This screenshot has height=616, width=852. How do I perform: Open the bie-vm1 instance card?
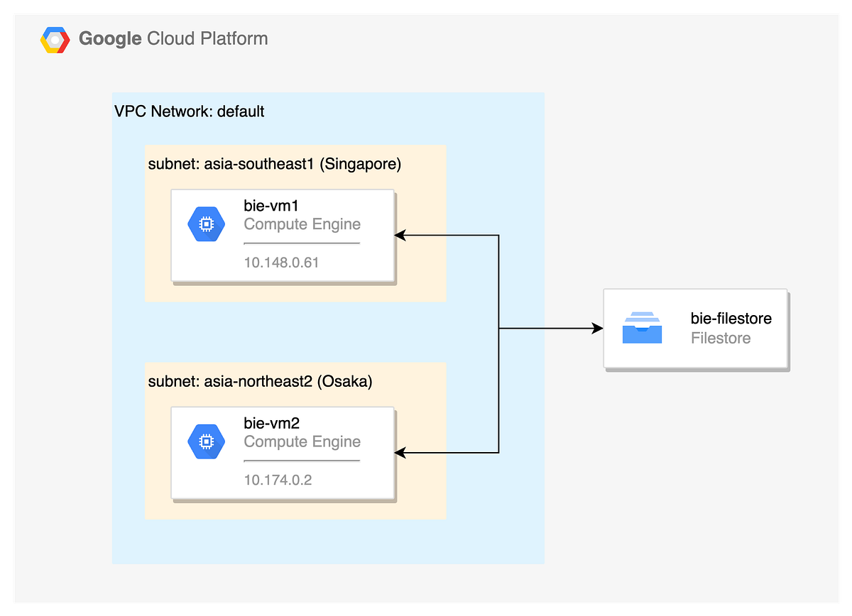coord(283,235)
